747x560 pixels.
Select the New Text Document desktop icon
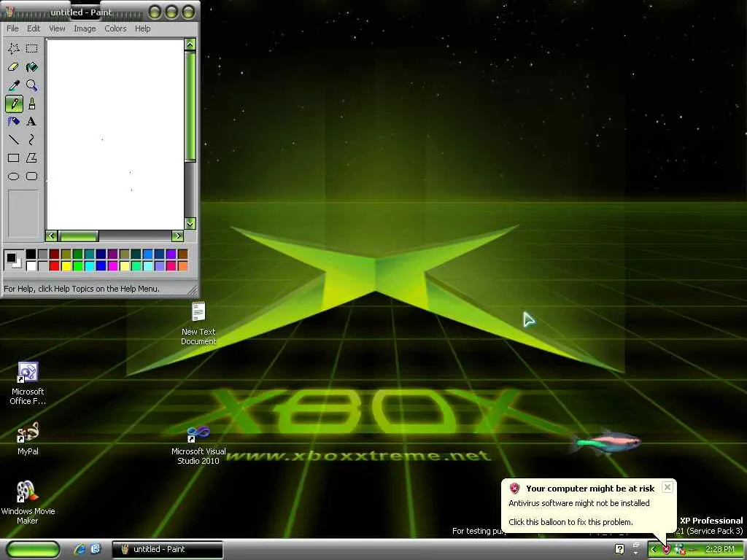198,323
